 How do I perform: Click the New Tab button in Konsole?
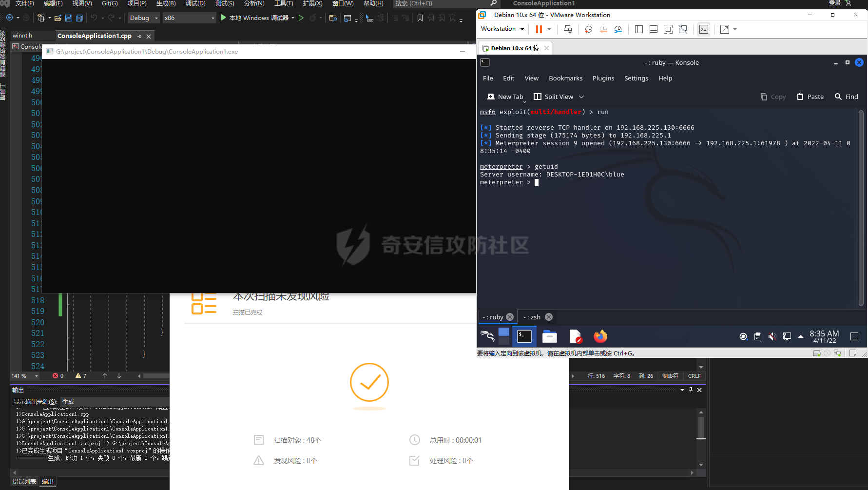505,97
